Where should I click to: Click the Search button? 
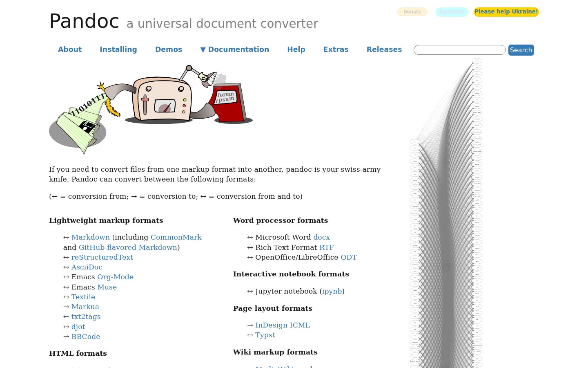(521, 50)
